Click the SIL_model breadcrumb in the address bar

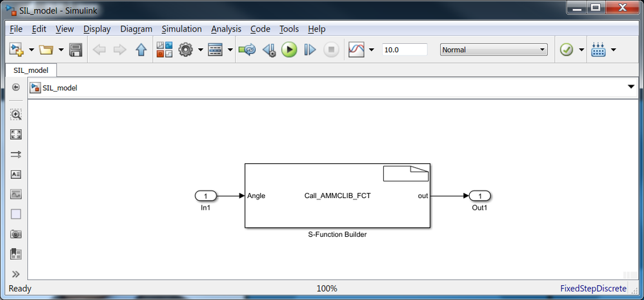point(59,88)
